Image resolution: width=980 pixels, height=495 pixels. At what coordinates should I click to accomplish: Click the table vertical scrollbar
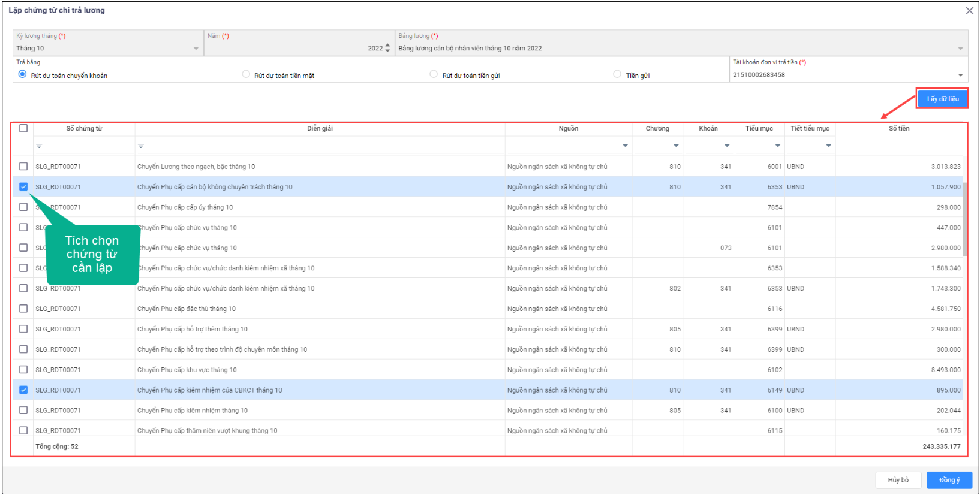(965, 219)
